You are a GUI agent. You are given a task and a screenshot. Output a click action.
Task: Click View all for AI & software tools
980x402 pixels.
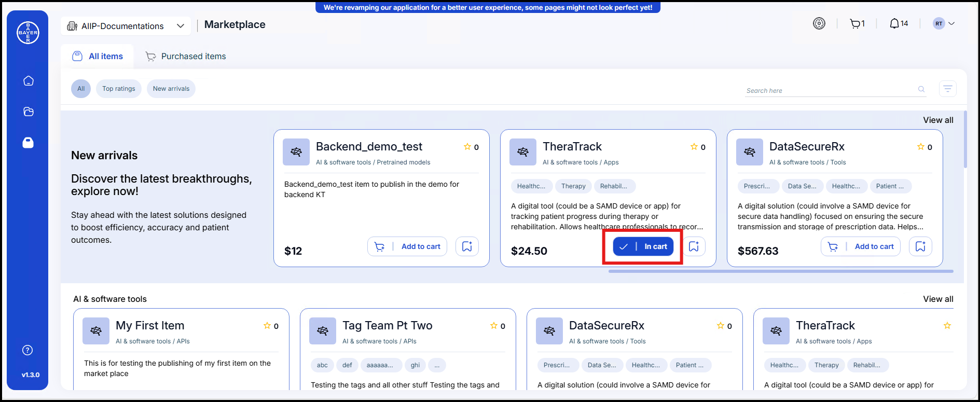[938, 299]
